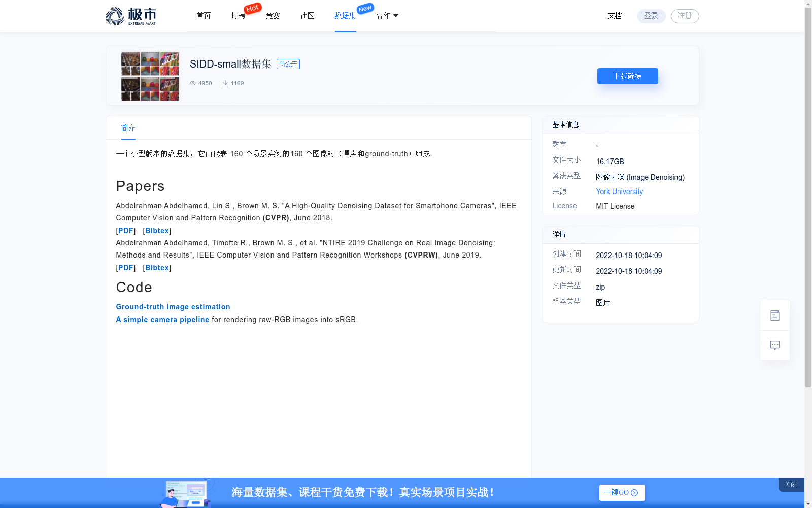Open Ground-truth image estimation link
Image resolution: width=812 pixels, height=508 pixels.
[173, 307]
